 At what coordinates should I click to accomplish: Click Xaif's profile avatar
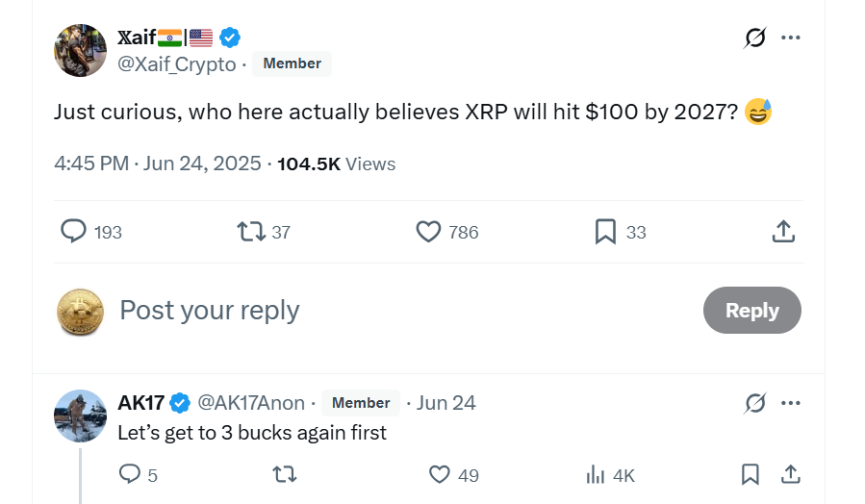click(81, 50)
